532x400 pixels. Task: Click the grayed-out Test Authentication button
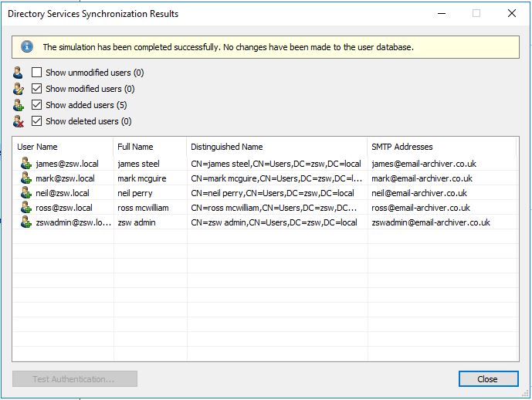coord(75,379)
